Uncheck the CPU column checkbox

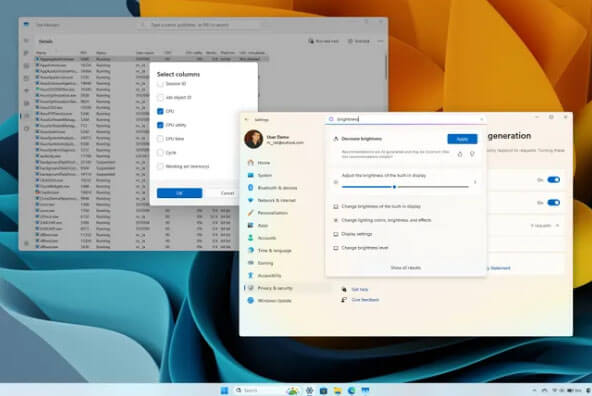[160, 111]
